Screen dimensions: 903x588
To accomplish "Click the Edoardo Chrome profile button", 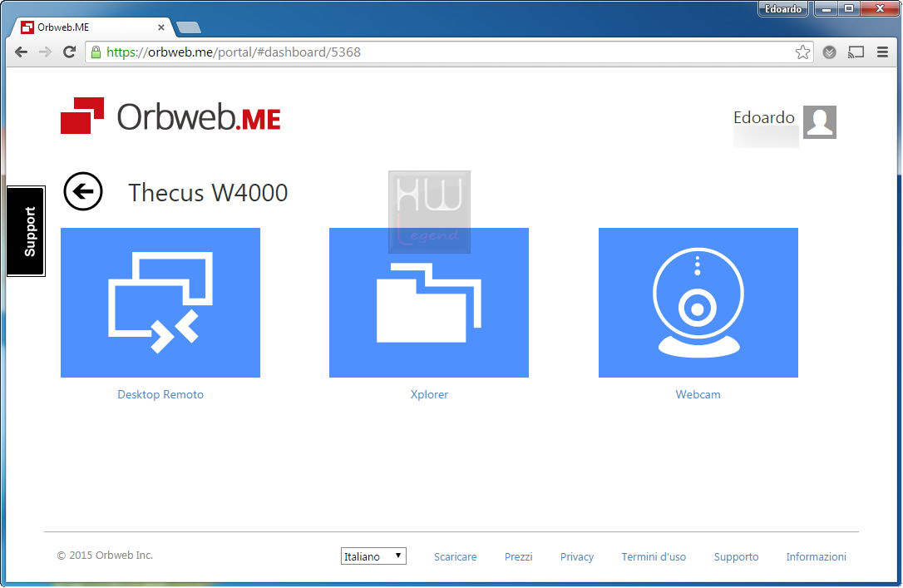I will coord(782,9).
